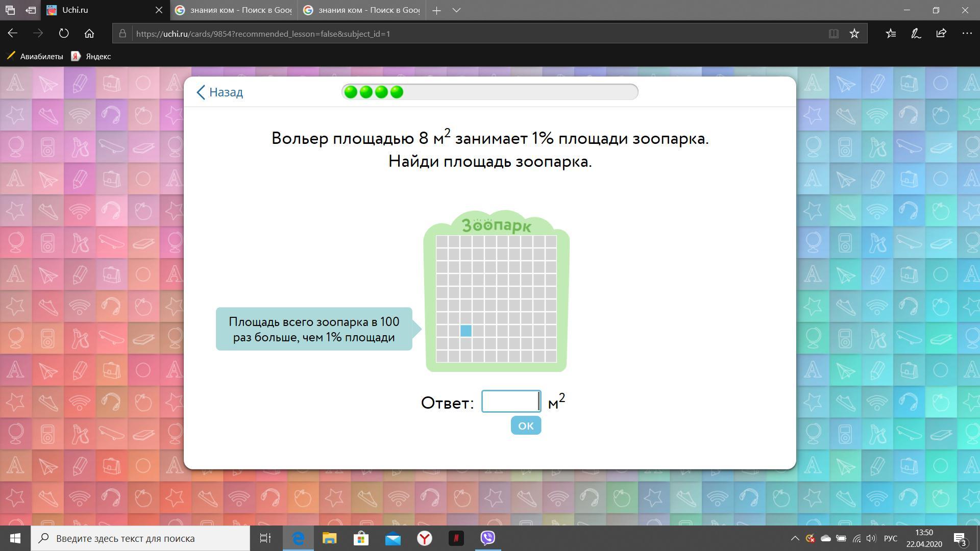Viewport: 980px width, 551px height.
Task: Show hidden system tray icons
Action: (x=795, y=538)
